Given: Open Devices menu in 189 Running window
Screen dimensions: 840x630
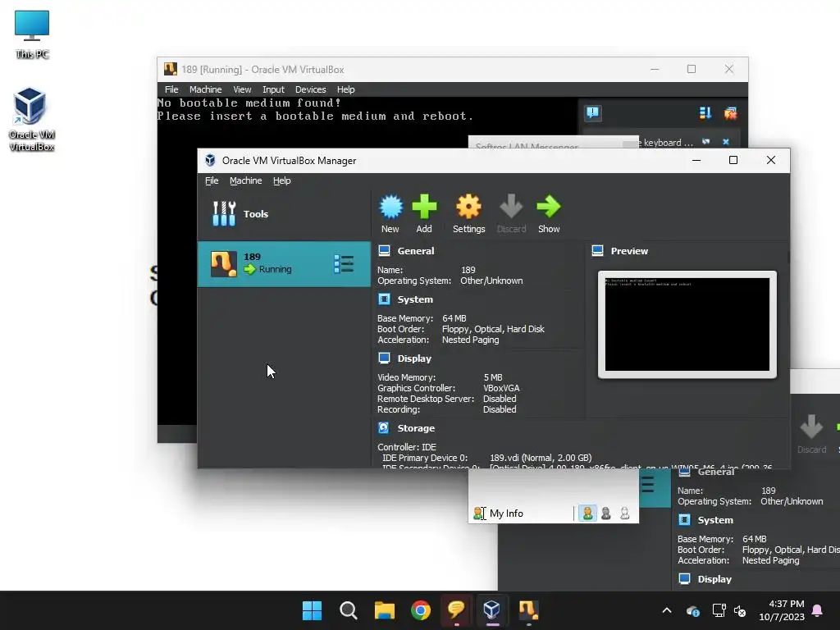Looking at the screenshot, I should 310,89.
